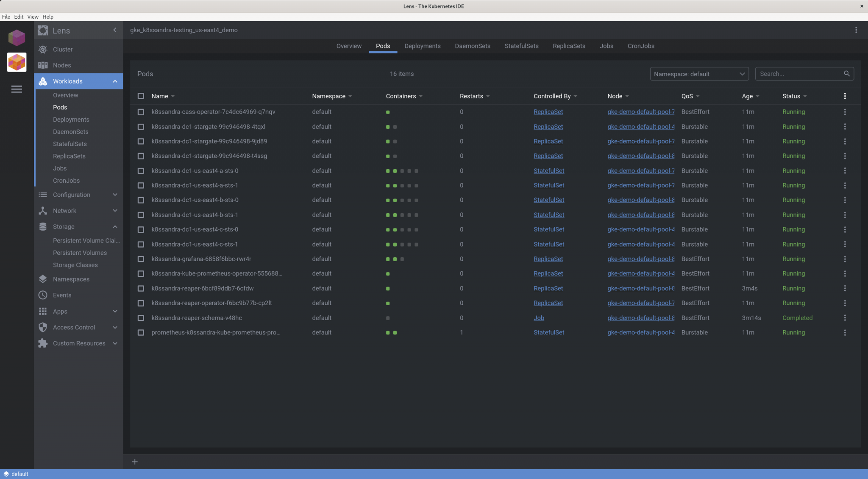
Task: Open the StatefulSet link for k8ssandra-dc1-us-east4-a-sts-0
Action: (549, 171)
